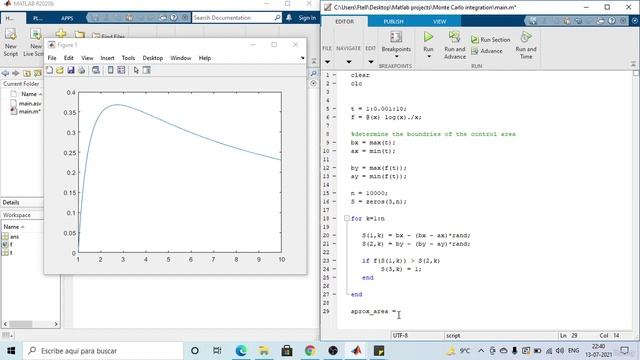
Task: Open the File menu in Figure 1
Action: [52, 58]
